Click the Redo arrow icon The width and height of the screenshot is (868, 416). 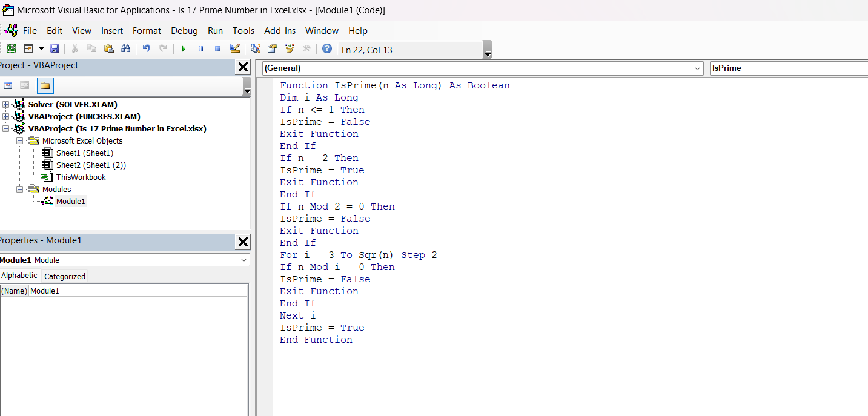[x=163, y=49]
